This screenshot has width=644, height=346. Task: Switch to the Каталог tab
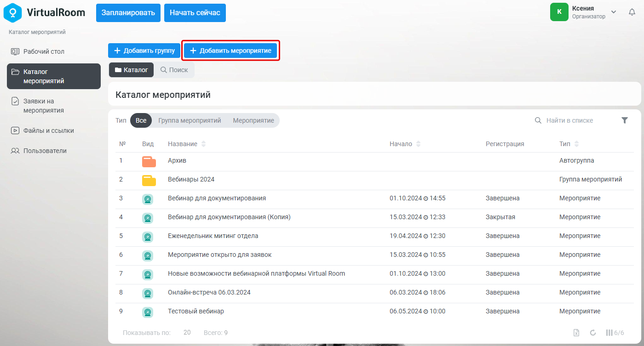click(132, 70)
